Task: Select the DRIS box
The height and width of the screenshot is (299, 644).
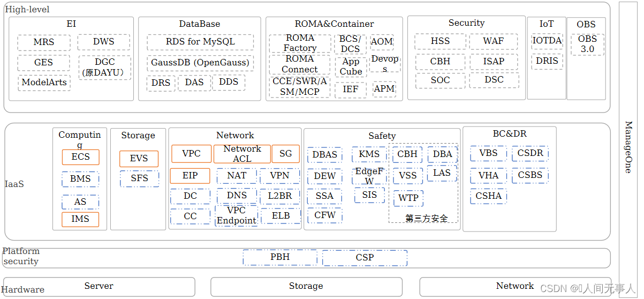Action: [x=547, y=61]
